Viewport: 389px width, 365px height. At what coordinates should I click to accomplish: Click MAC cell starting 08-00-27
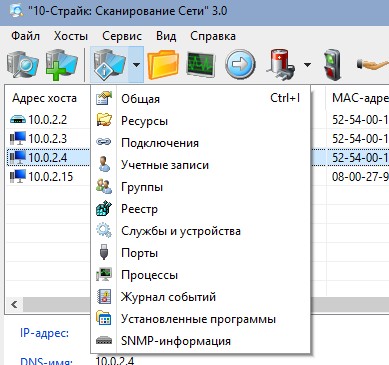360,176
